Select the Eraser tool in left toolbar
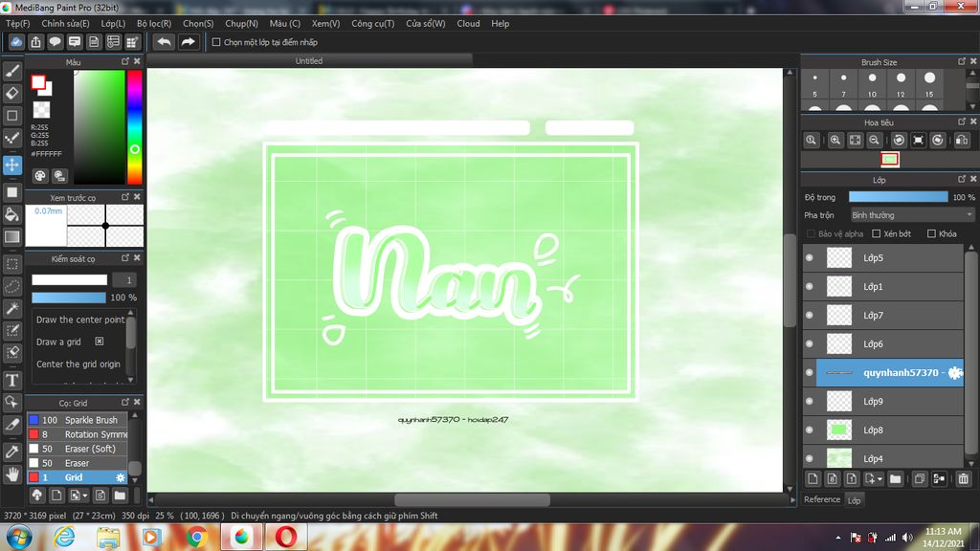 [11, 93]
